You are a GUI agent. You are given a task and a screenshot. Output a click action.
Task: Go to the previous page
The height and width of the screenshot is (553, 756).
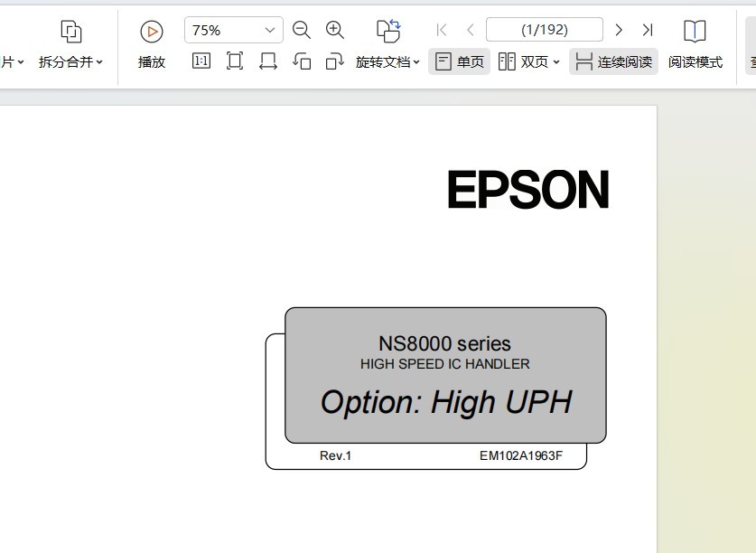470,30
